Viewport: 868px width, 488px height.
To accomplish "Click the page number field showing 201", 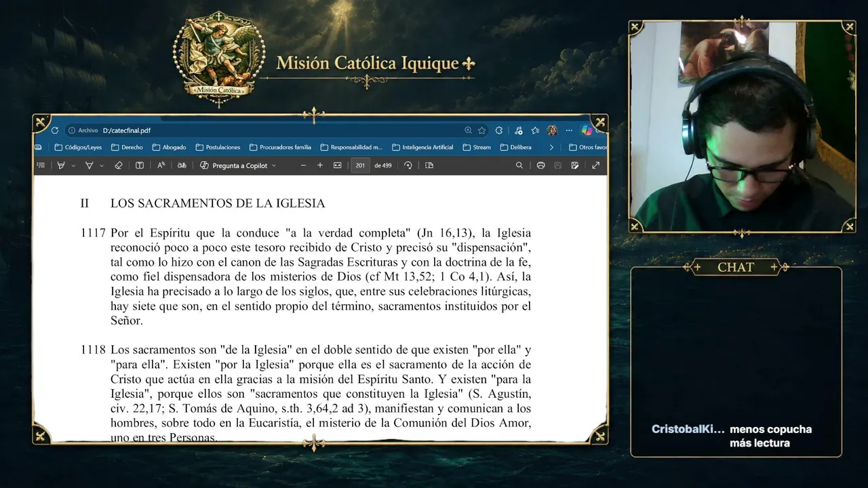I will coord(360,165).
